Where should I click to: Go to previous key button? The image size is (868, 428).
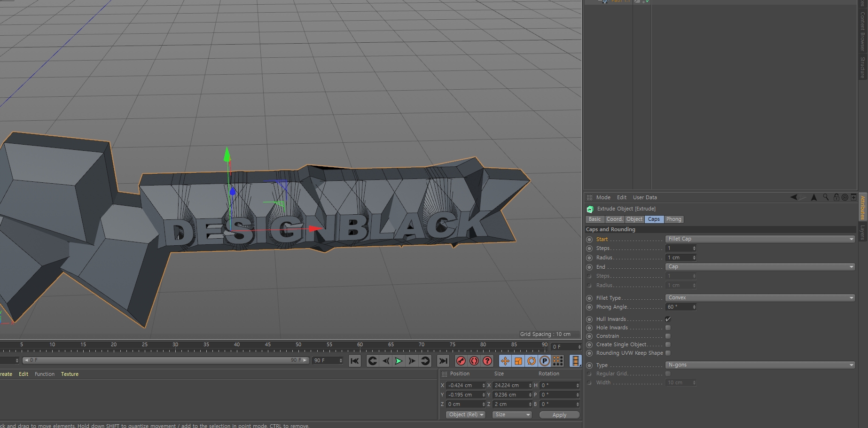[x=372, y=361]
